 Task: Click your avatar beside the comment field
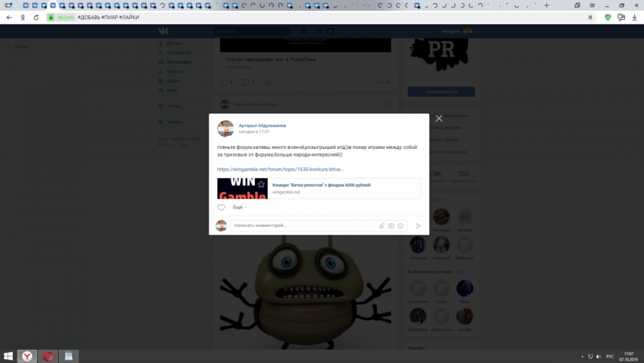pyautogui.click(x=222, y=226)
